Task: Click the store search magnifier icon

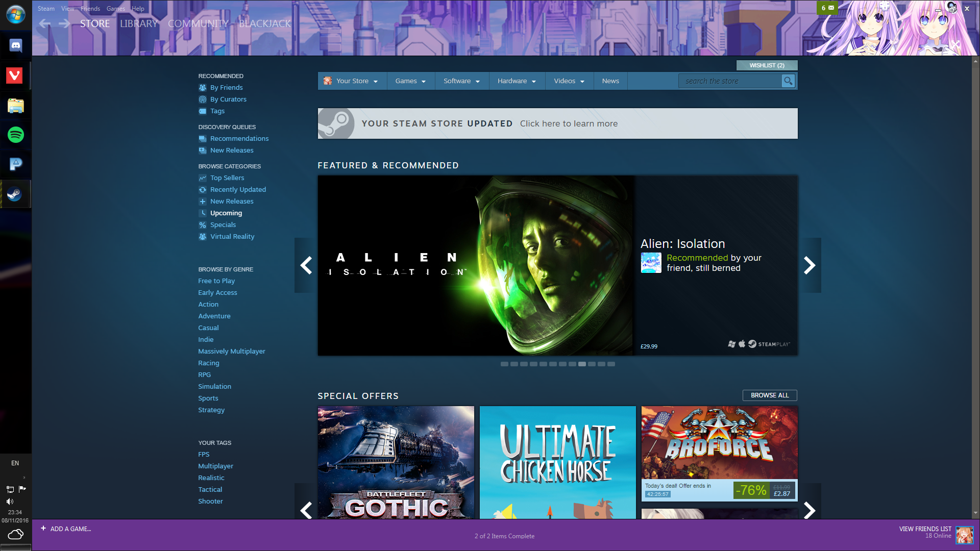Action: (x=788, y=81)
